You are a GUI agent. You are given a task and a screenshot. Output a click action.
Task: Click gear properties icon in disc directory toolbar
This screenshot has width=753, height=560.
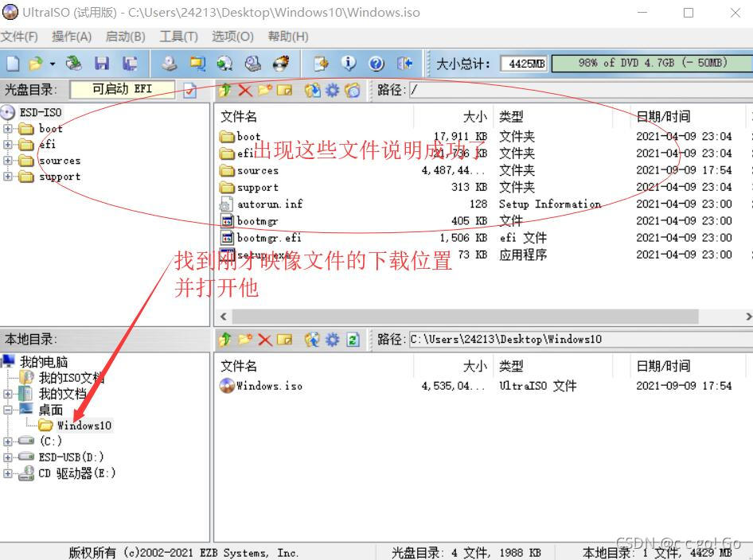click(x=332, y=90)
